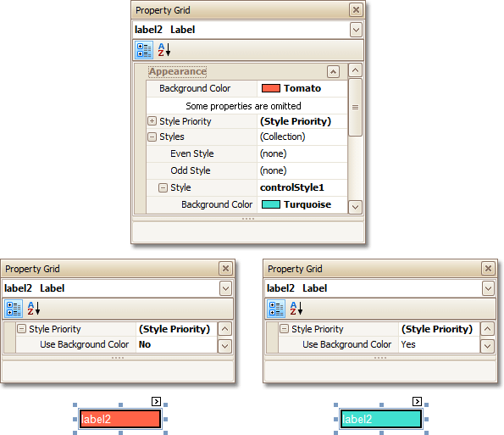Click the Tomato background color swatch
The width and height of the screenshot is (504, 435).
coord(271,88)
